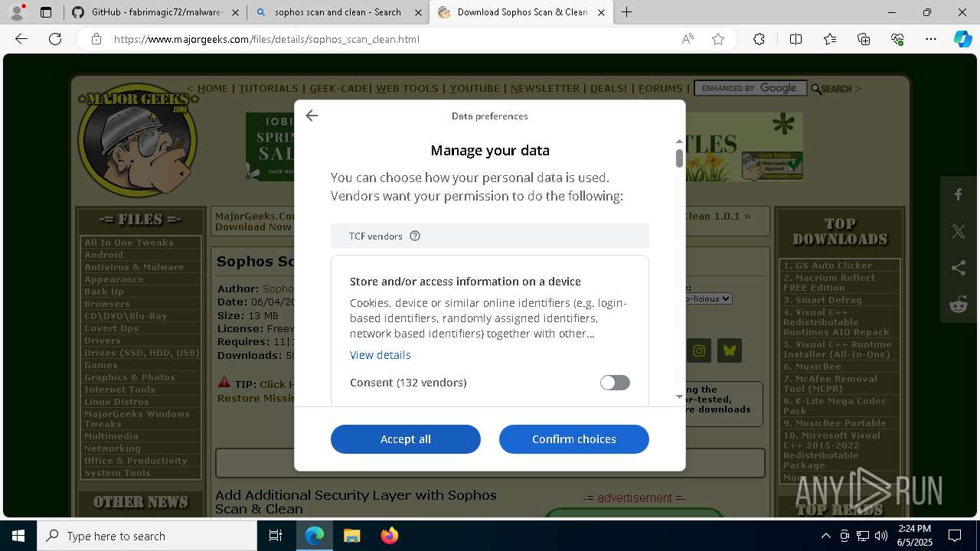Open All In One Tweaks category

(129, 243)
